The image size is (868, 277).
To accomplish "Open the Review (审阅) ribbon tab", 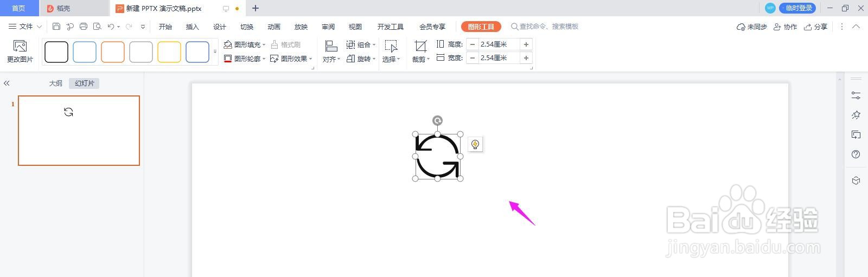I will click(x=328, y=27).
